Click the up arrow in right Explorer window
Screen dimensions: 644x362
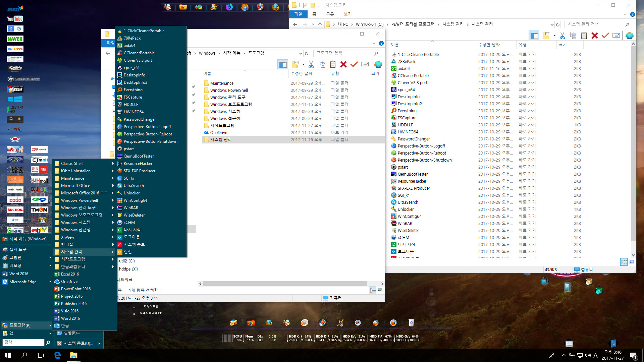tap(320, 24)
